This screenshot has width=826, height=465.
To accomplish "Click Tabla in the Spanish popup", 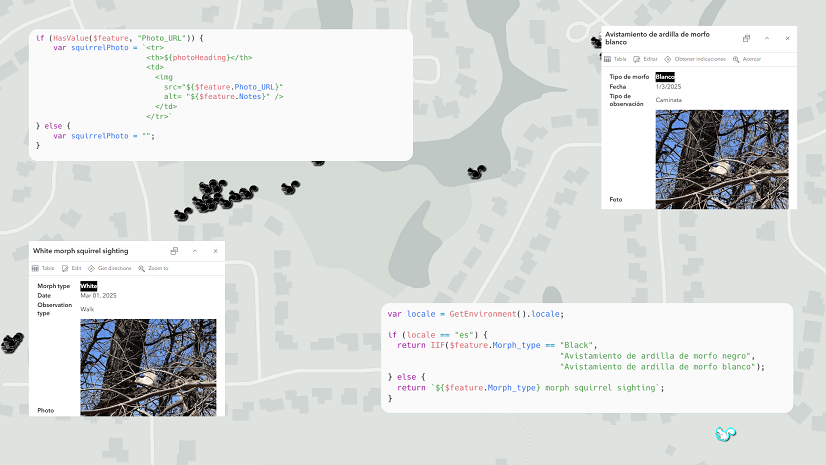I will coord(615,60).
